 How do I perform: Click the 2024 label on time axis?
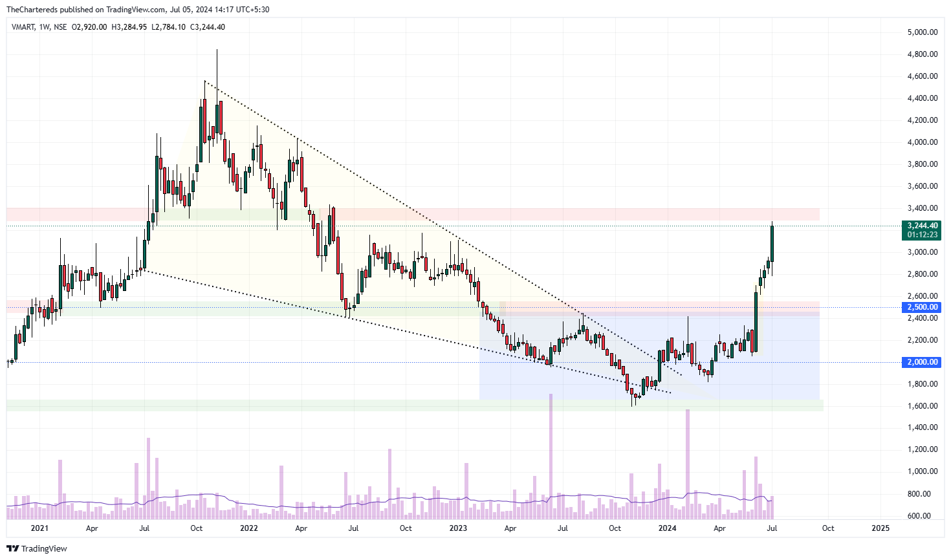click(x=667, y=528)
